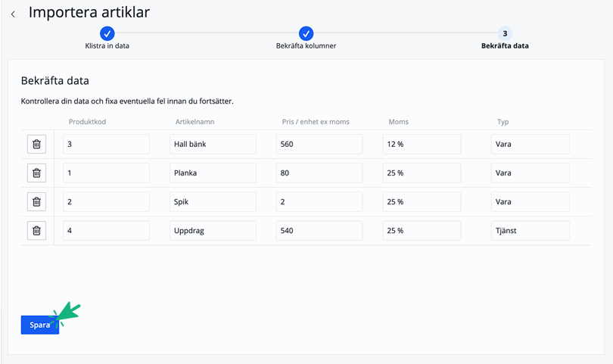The image size is (613, 364).
Task: Open the Typ field for Hall bänk
Action: click(530, 145)
